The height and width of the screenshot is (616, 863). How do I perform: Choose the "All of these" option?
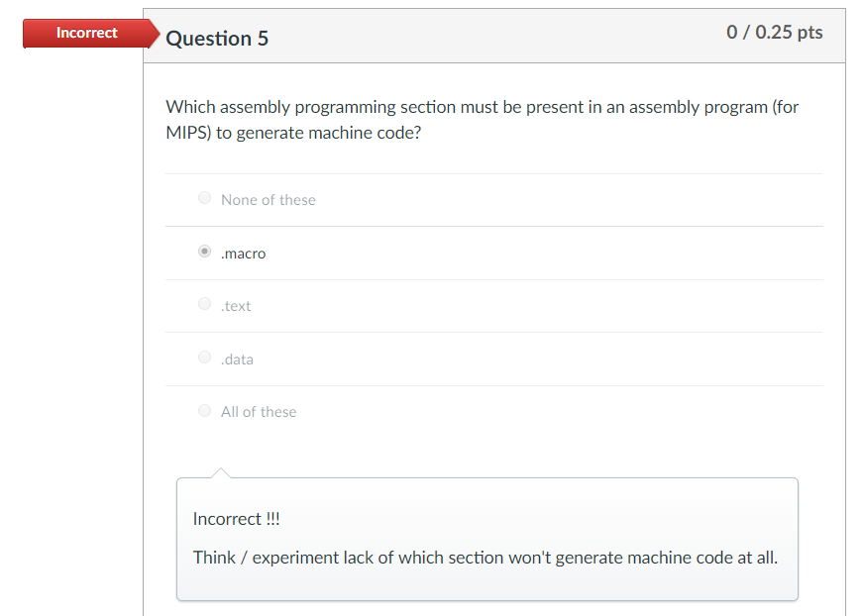[204, 410]
